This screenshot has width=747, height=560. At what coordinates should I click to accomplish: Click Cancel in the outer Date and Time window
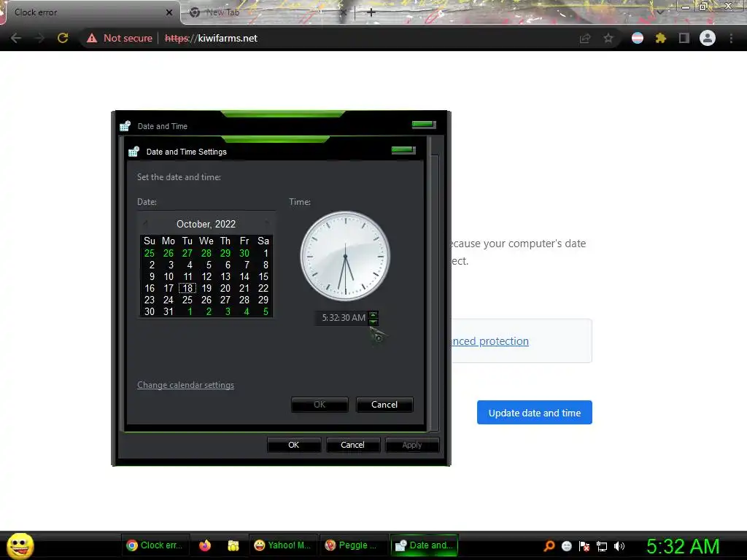click(352, 445)
